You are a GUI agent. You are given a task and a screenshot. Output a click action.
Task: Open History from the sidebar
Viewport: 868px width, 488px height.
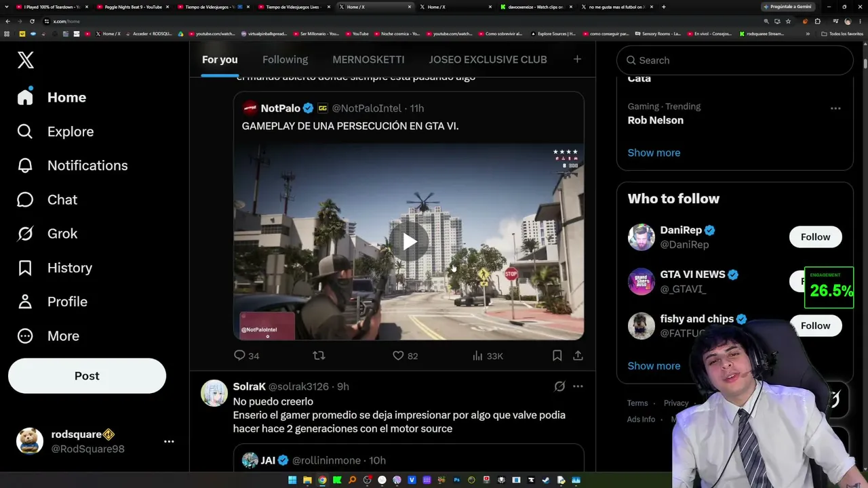[x=55, y=268]
